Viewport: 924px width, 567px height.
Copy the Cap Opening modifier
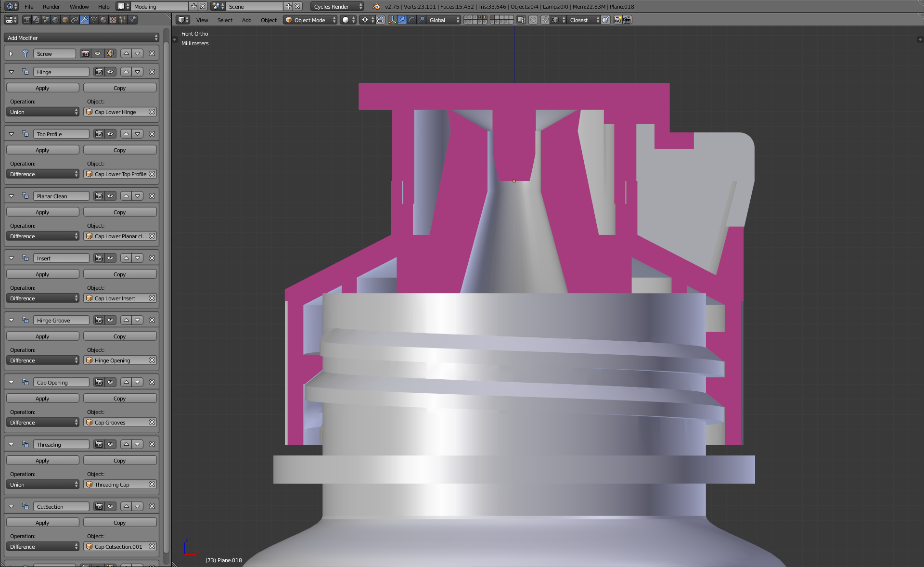[119, 398]
